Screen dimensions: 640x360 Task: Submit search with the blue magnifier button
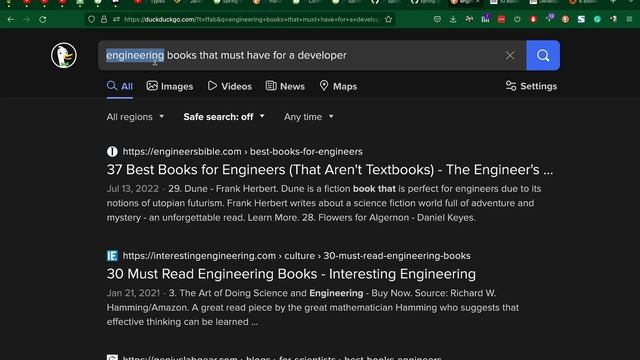tap(543, 55)
